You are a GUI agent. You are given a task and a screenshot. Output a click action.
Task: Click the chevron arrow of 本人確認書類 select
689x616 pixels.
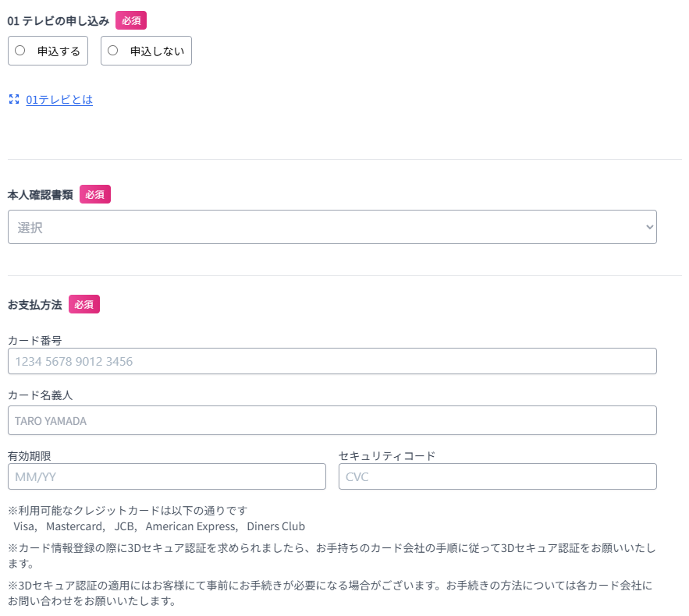(x=649, y=227)
